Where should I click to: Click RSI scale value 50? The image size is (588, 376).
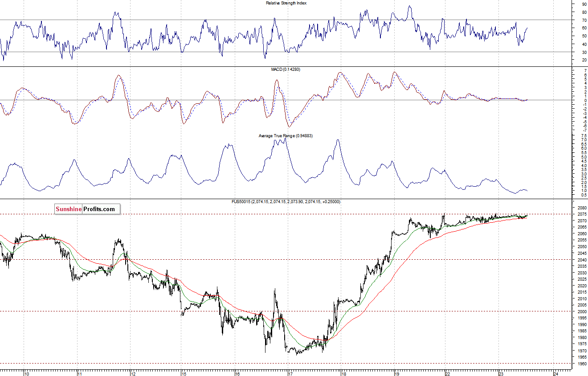584,36
